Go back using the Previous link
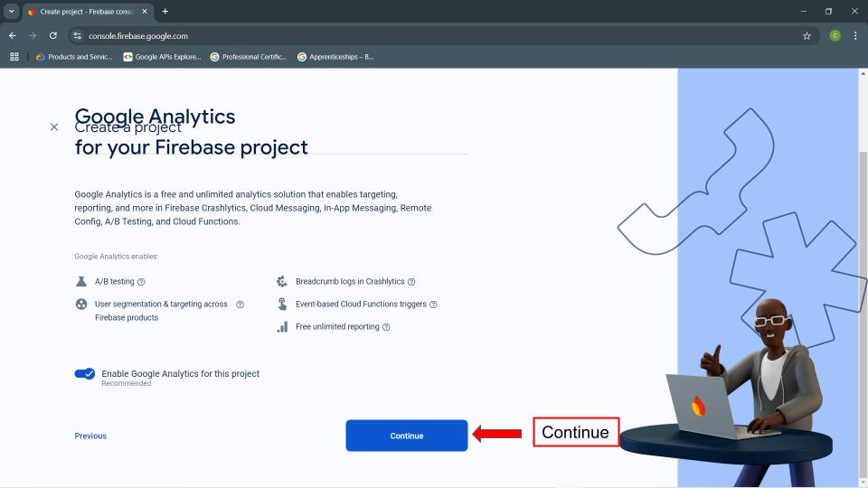Viewport: 868px width, 488px height. pos(90,436)
